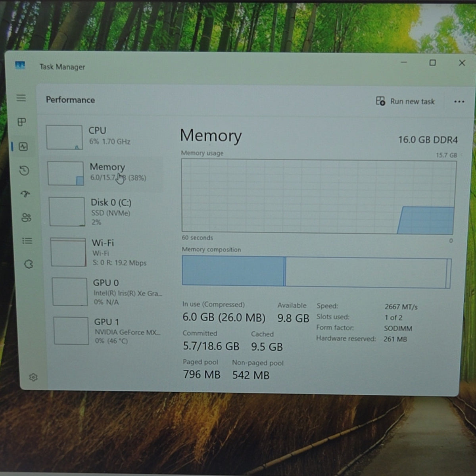Click the In use value 6.0 GB (26.0 MB)
This screenshot has width=476, height=476.
click(224, 318)
